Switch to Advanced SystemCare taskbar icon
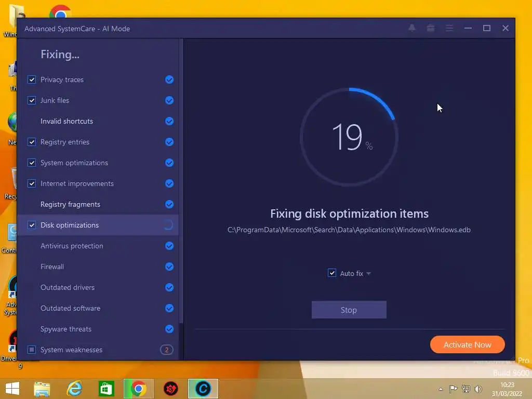Screen dimensions: 532x399 [203, 389]
